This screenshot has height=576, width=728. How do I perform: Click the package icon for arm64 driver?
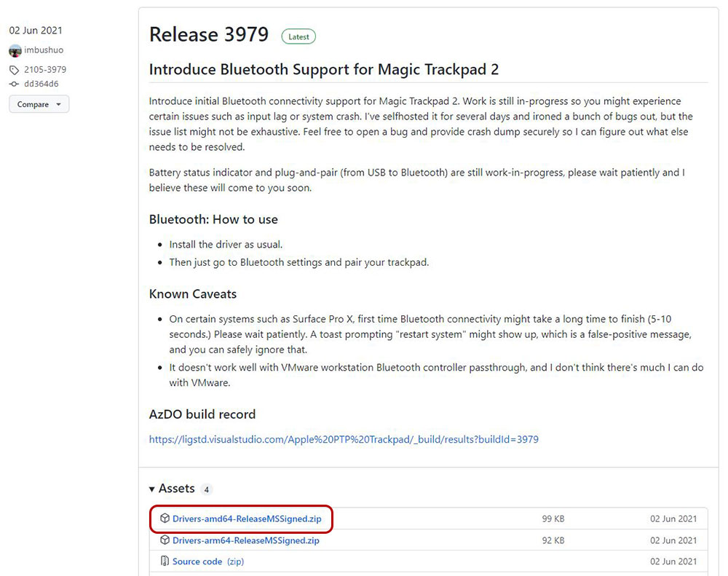coord(165,540)
